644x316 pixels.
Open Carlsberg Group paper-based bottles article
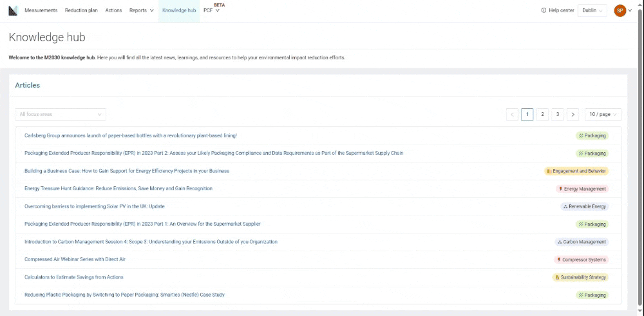131,135
